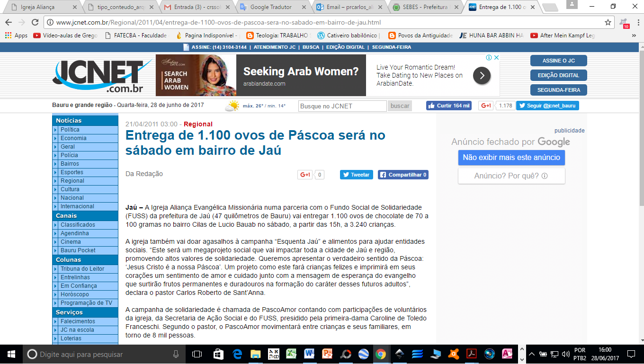Open the Regional sidebar link

(x=72, y=181)
